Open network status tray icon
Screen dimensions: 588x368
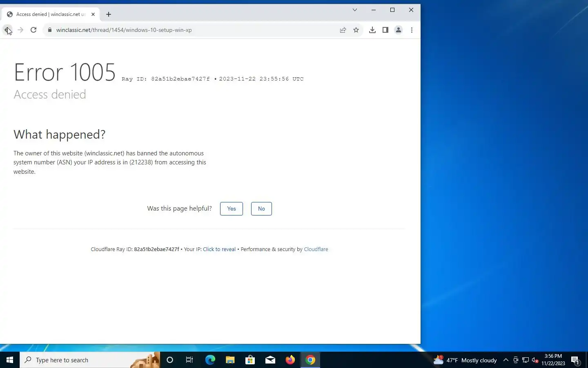[526, 360]
